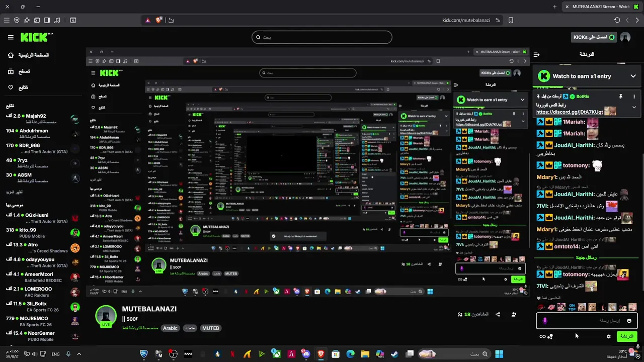Open the Brave browser main menu
Screen dimensions: 644x362
7,20
